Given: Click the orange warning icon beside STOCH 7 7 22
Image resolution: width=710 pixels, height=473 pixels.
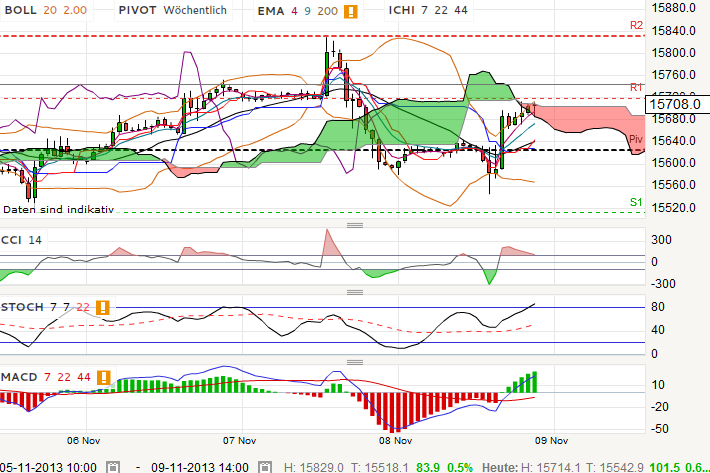Looking at the screenshot, I should [x=103, y=307].
